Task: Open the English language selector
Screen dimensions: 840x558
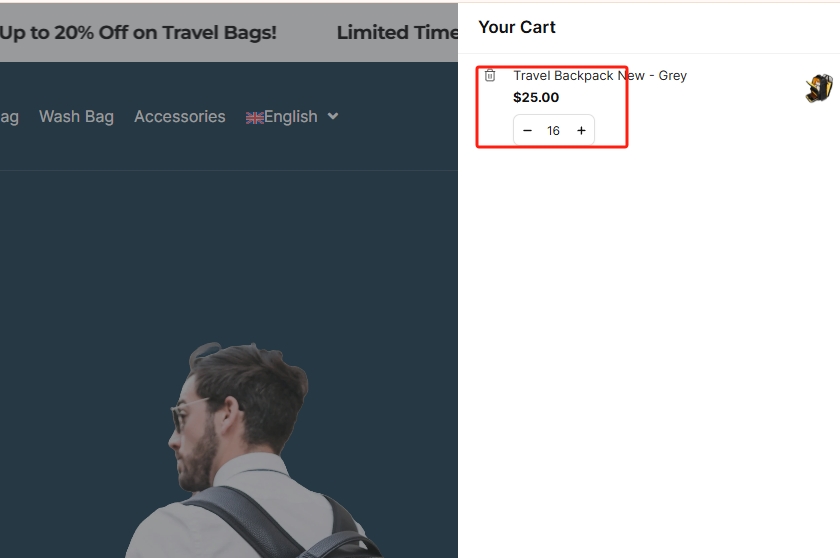Action: click(290, 117)
